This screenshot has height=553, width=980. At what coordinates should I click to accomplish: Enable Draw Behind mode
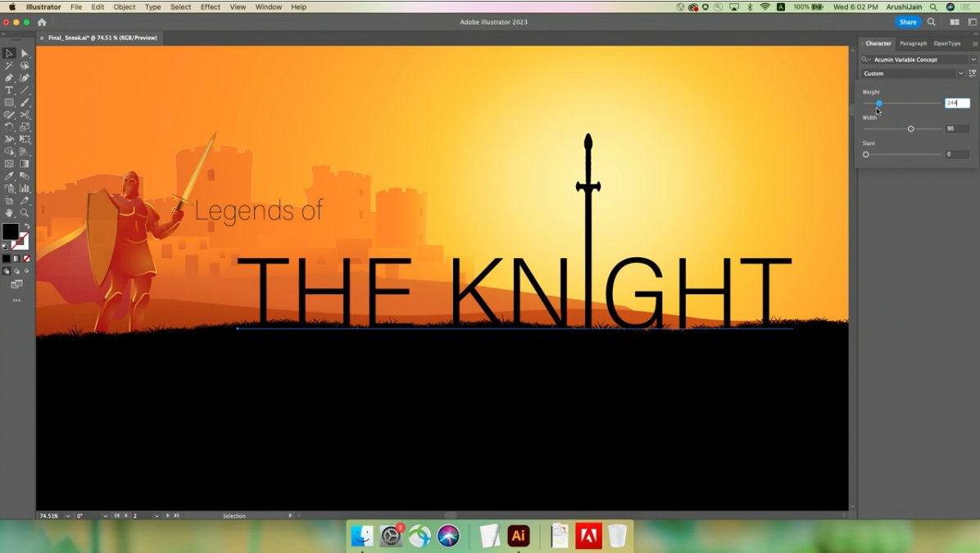16,271
